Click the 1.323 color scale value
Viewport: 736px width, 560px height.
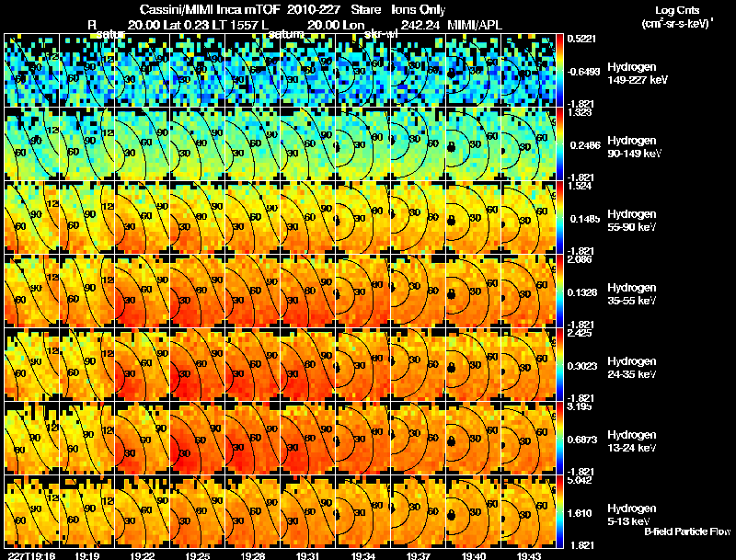coord(580,112)
